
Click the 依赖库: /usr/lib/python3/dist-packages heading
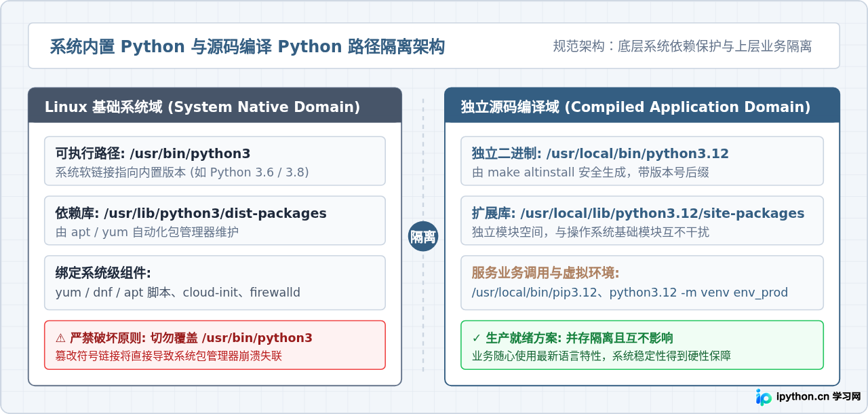click(x=191, y=213)
